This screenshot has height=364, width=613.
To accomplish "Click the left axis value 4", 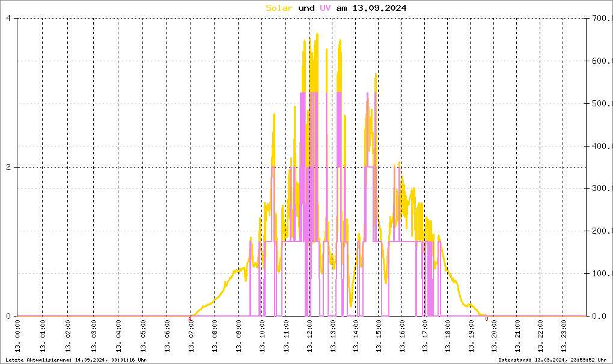I will pos(8,18).
